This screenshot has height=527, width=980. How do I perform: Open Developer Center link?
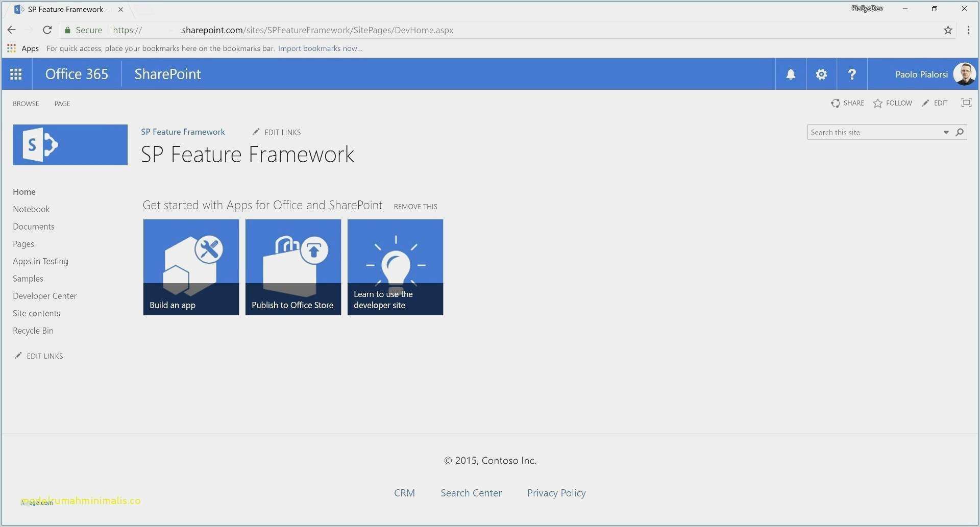(44, 296)
